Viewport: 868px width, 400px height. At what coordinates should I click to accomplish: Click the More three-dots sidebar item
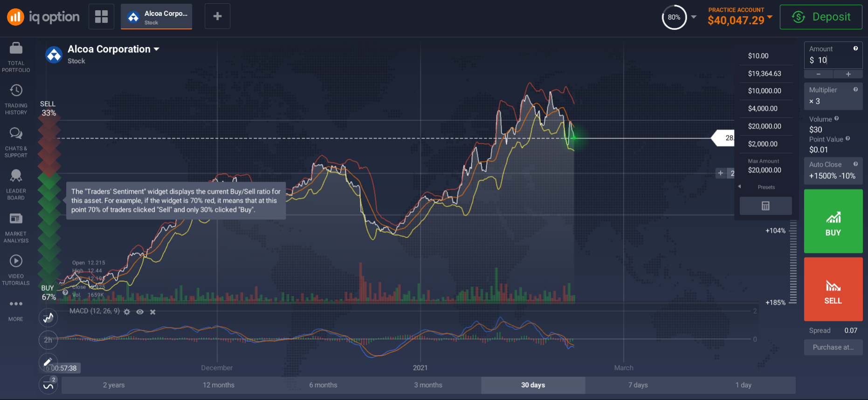click(16, 310)
